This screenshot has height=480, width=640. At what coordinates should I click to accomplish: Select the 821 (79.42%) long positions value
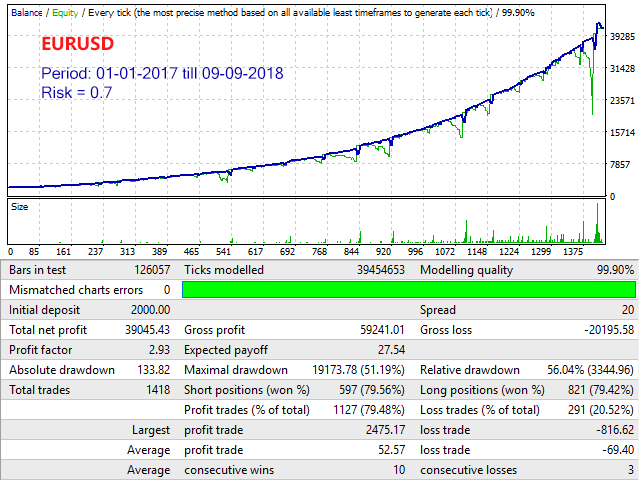[601, 390]
